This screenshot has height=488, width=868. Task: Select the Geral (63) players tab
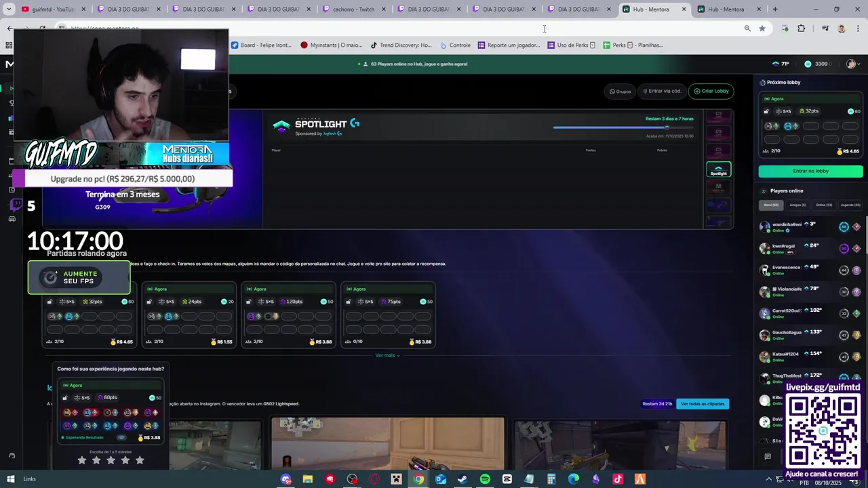[771, 205]
